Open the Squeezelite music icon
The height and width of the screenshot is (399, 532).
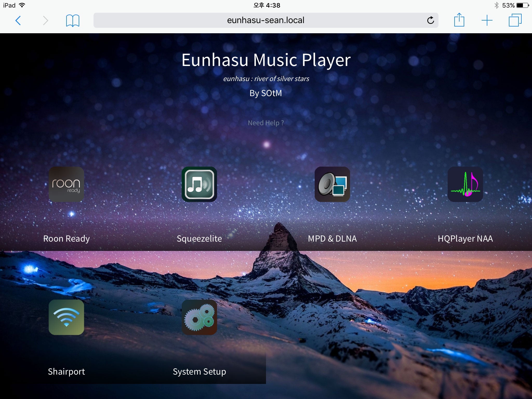click(x=199, y=184)
